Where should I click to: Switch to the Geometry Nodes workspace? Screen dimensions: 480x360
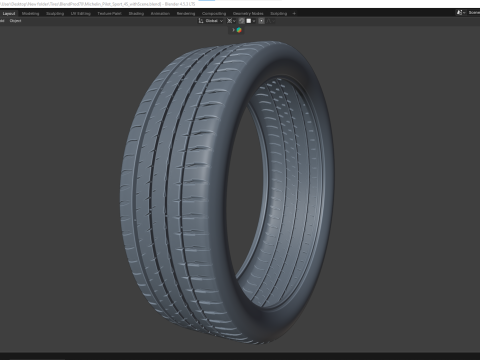(248, 14)
